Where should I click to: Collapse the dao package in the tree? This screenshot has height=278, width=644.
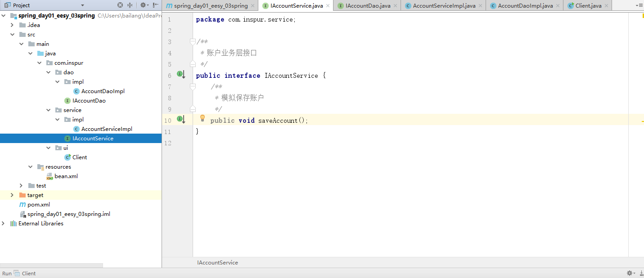pos(49,72)
